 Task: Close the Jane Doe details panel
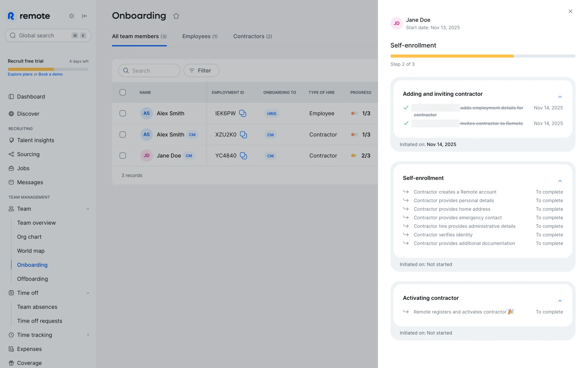pyautogui.click(x=570, y=11)
